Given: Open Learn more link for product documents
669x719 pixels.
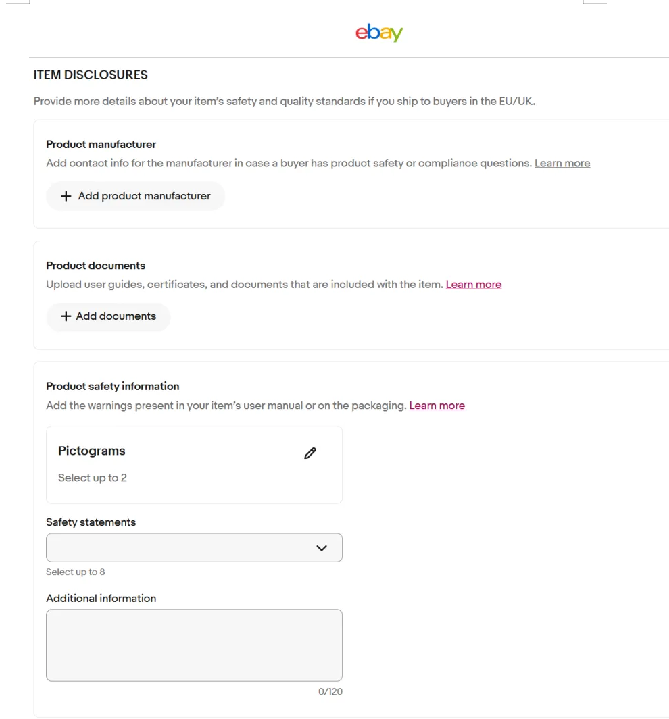Looking at the screenshot, I should 474,284.
